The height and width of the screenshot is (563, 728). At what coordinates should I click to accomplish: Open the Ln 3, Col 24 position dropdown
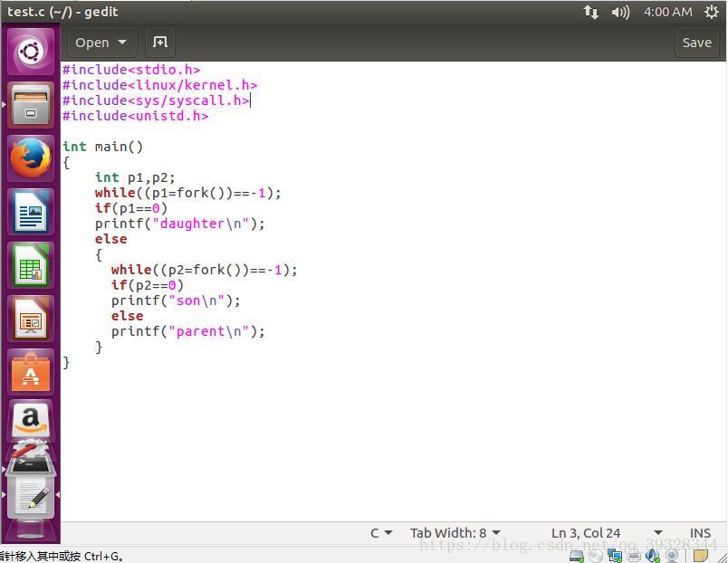click(x=607, y=533)
